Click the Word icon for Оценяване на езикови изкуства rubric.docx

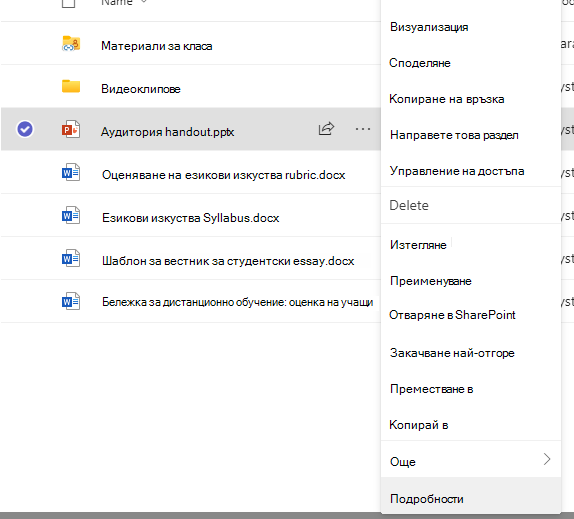(71, 172)
